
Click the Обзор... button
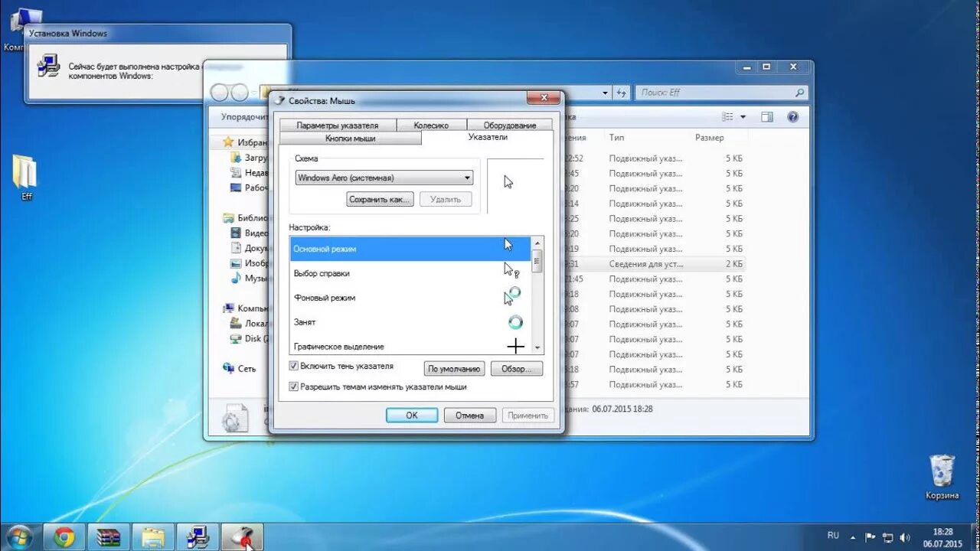tap(516, 369)
